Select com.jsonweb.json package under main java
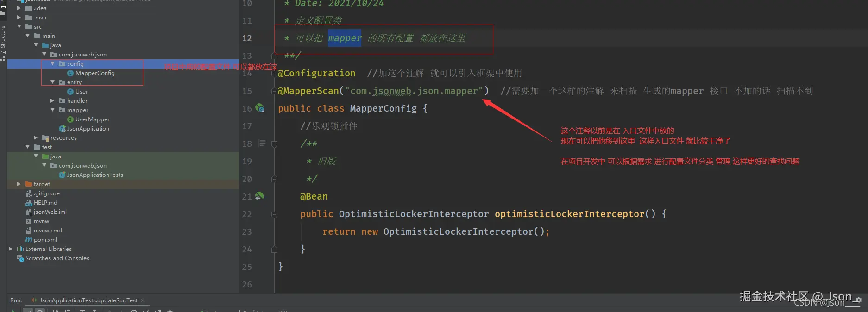 tap(82, 55)
